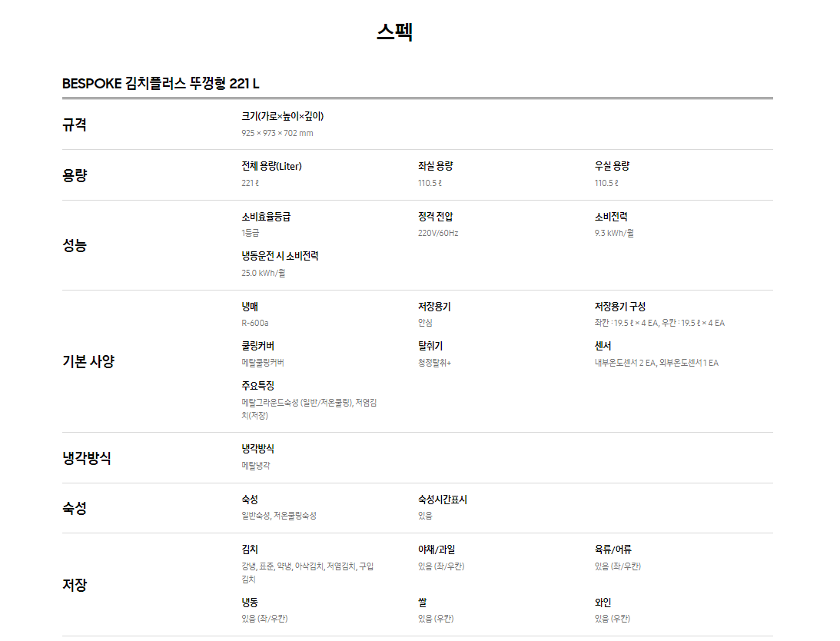Click the 숙성시간표시 label

(x=443, y=500)
